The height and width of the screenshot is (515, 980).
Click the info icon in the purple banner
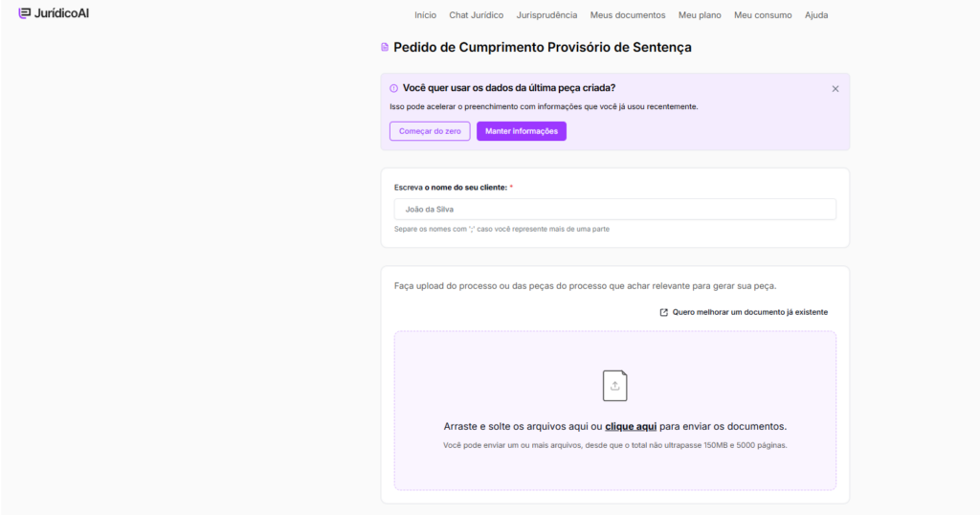[x=393, y=88]
